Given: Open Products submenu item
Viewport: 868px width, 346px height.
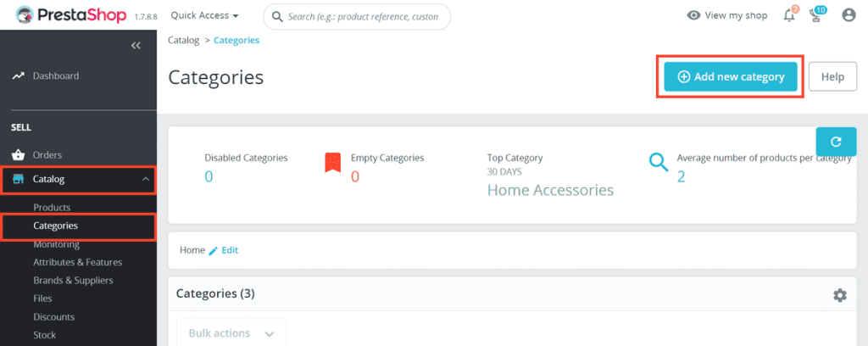Looking at the screenshot, I should (52, 207).
